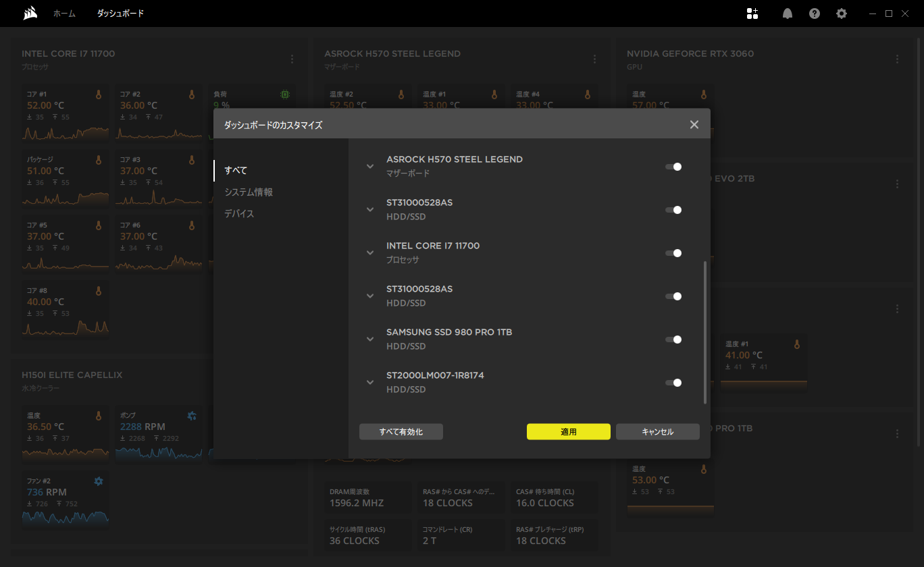The width and height of the screenshot is (924, 567).
Task: Click thermometer icon on コア #6 tile
Action: pos(192,225)
